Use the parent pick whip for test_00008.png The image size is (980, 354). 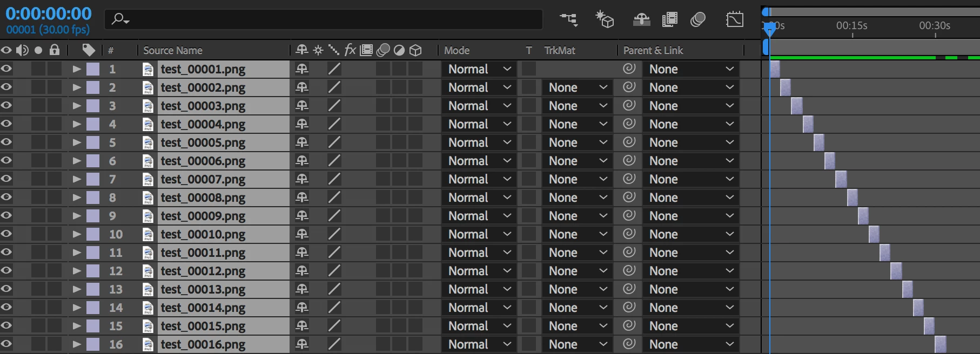click(629, 197)
